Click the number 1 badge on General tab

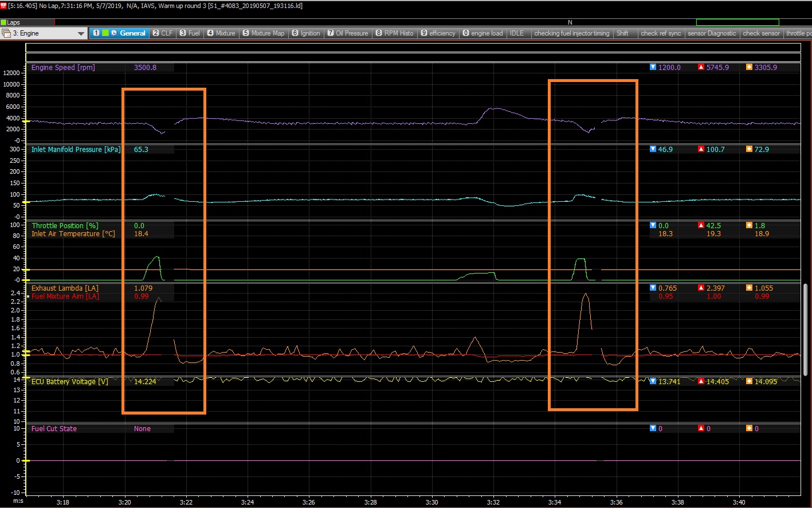click(96, 33)
